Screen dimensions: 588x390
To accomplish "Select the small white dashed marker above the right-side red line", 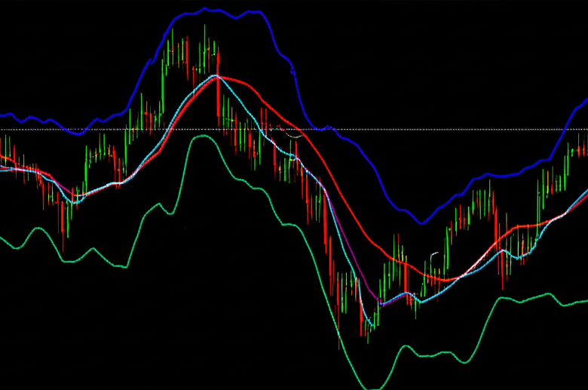I will tap(434, 253).
